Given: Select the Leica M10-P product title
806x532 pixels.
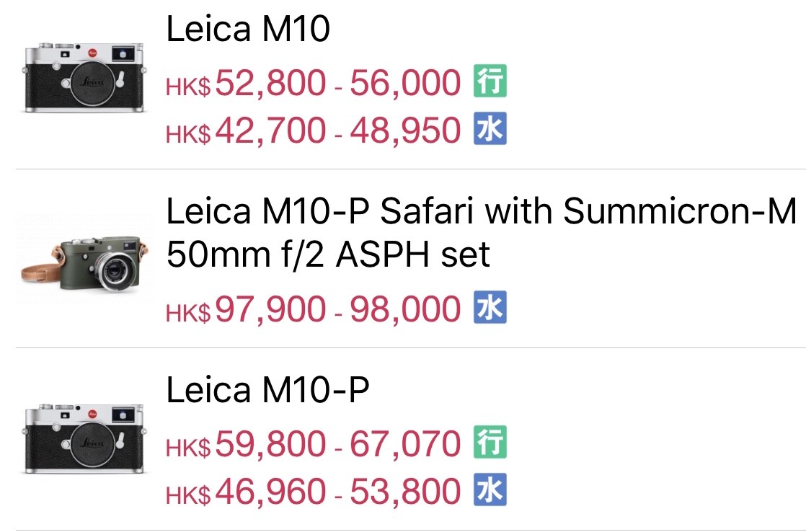Looking at the screenshot, I should click(267, 391).
